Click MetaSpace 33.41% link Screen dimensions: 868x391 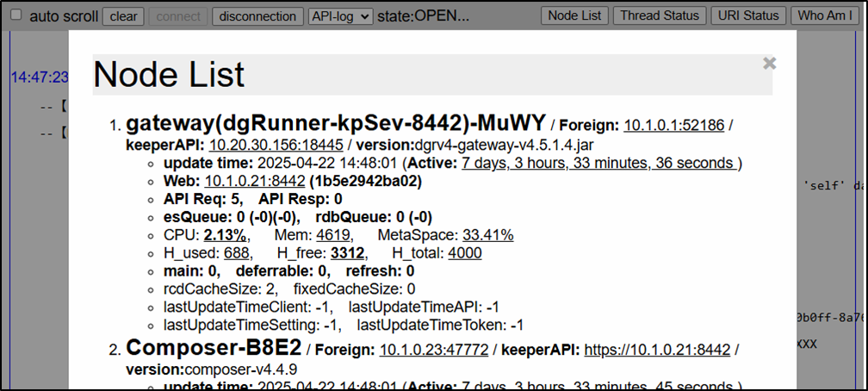[x=487, y=235]
